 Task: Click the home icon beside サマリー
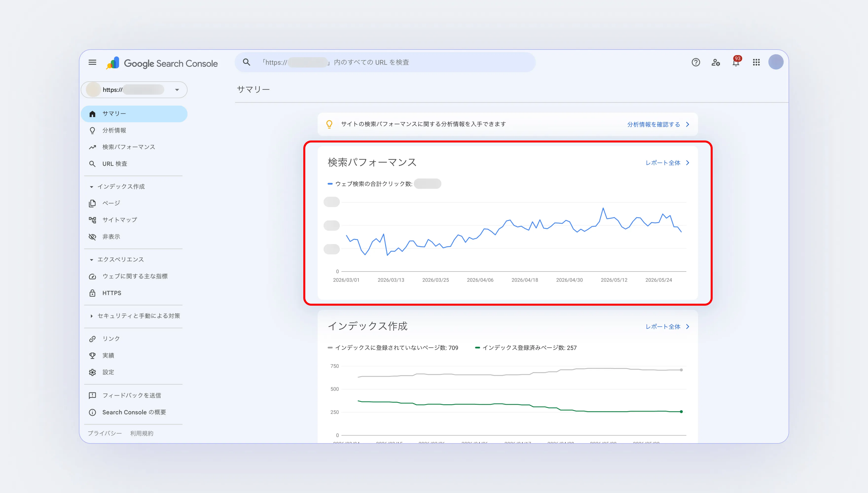tap(92, 114)
